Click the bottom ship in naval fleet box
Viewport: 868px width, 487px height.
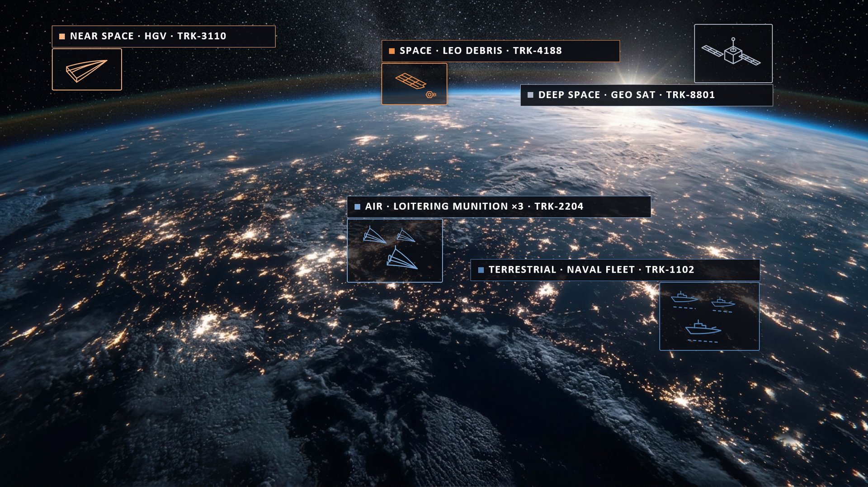pyautogui.click(x=703, y=331)
